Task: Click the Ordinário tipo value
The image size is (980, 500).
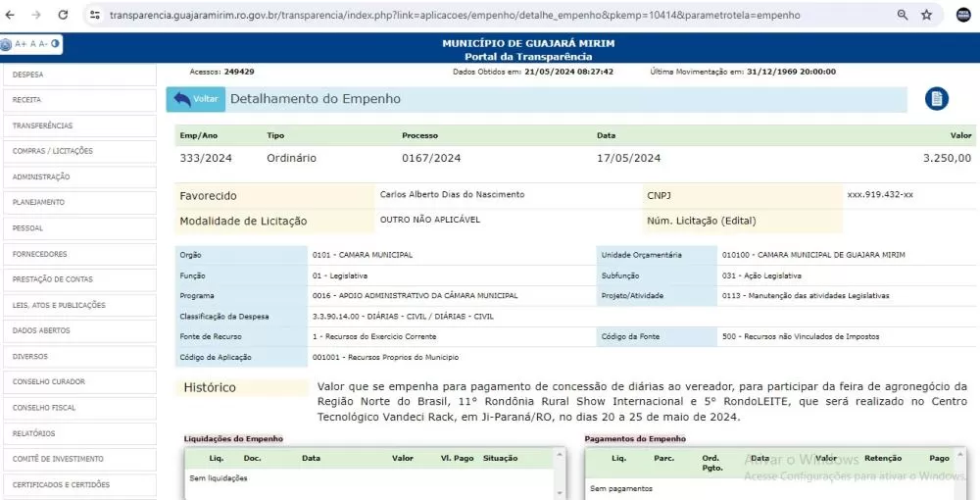Action: (x=291, y=158)
